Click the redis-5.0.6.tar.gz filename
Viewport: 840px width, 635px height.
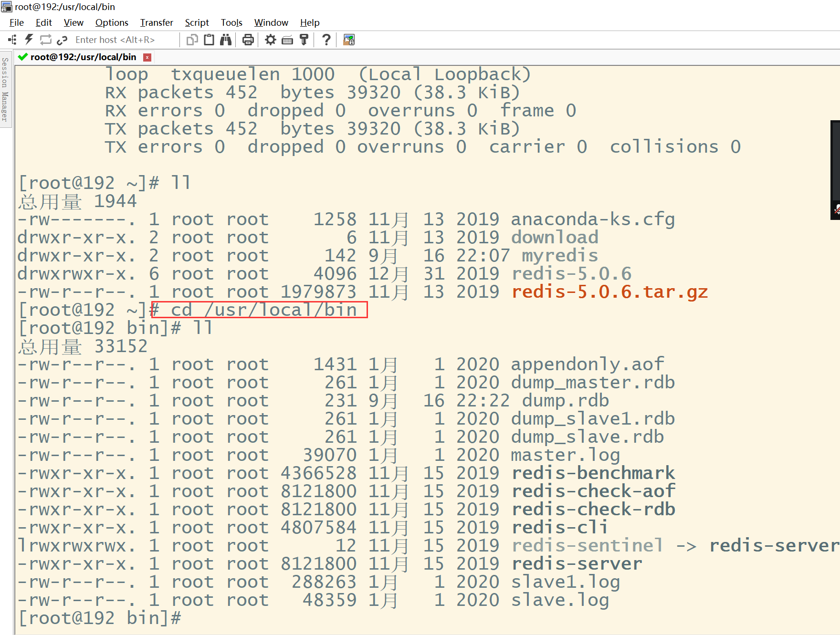point(609,291)
